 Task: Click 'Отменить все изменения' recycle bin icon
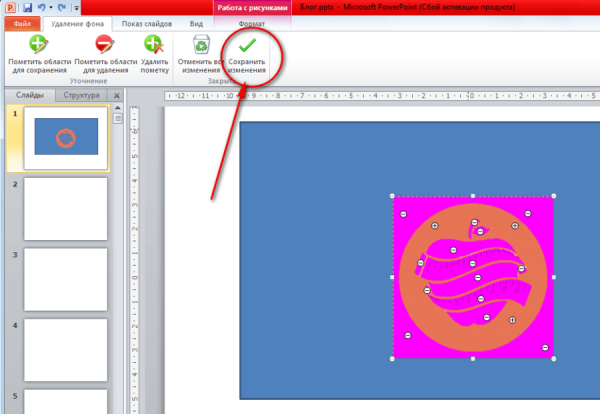coord(201,45)
